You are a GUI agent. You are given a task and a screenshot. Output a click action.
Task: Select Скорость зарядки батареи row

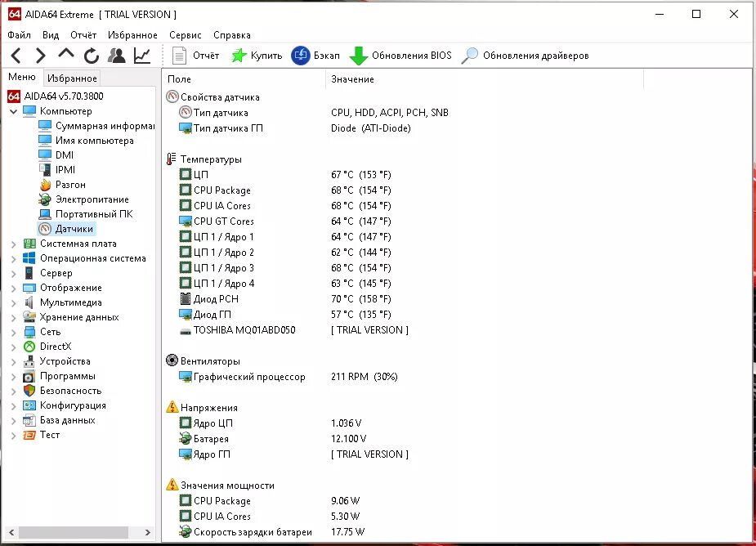pos(271,531)
